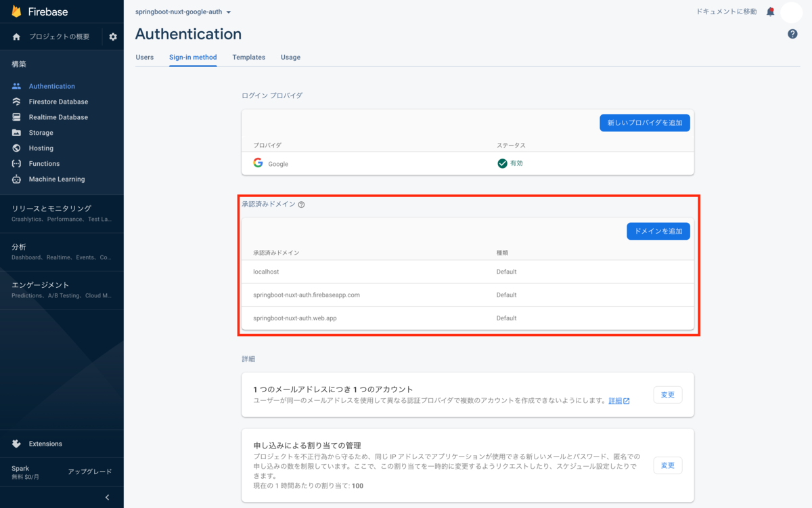Expand リリースとモニタリング section

(62, 213)
